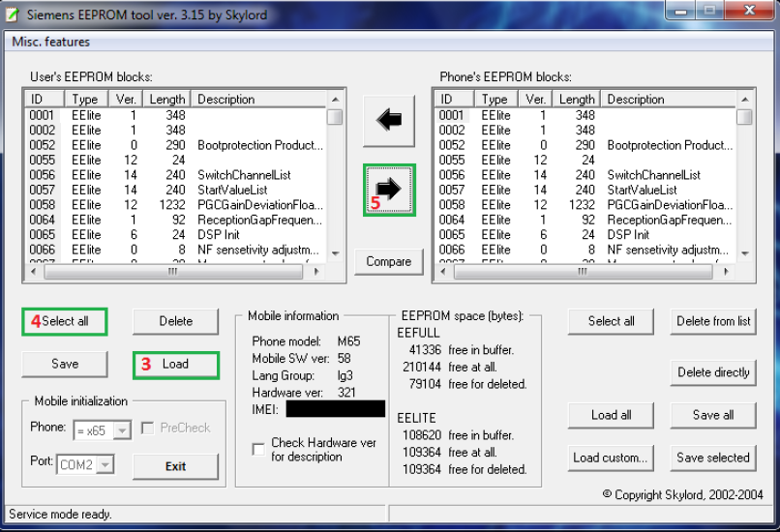The image size is (780, 532).
Task: Click the Save selected button
Action: pyautogui.click(x=713, y=458)
